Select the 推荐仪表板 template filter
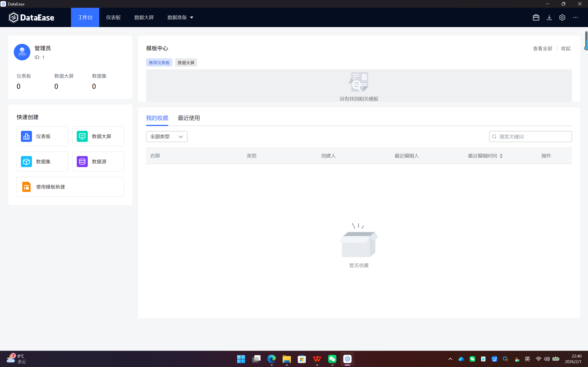The height and width of the screenshot is (367, 588). point(159,63)
